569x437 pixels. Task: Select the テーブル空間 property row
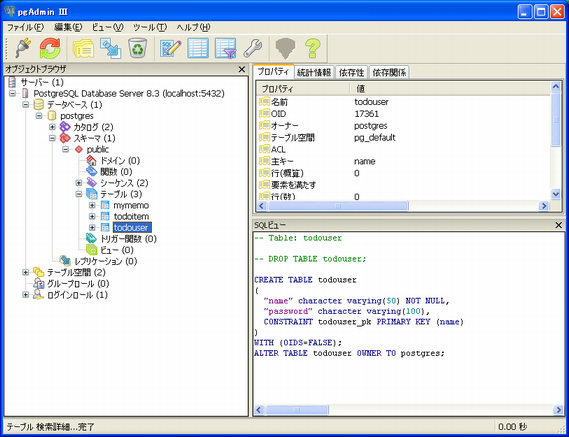coord(404,138)
